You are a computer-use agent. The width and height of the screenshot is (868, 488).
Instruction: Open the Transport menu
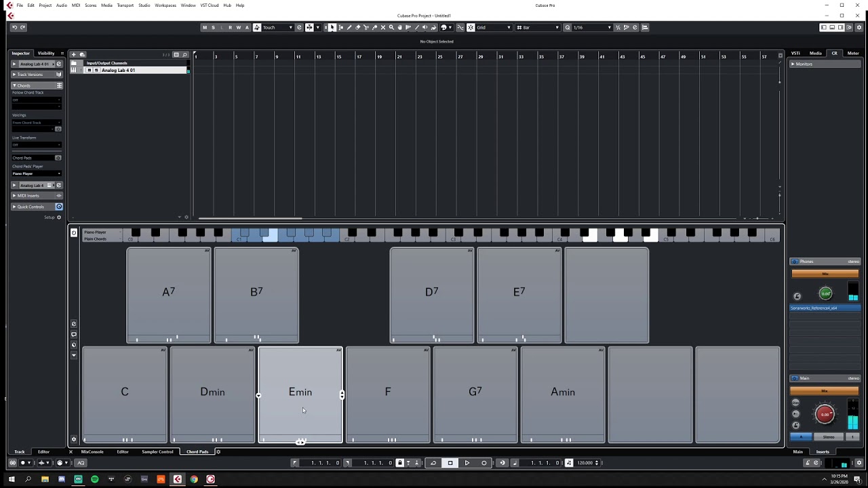pyautogui.click(x=125, y=5)
